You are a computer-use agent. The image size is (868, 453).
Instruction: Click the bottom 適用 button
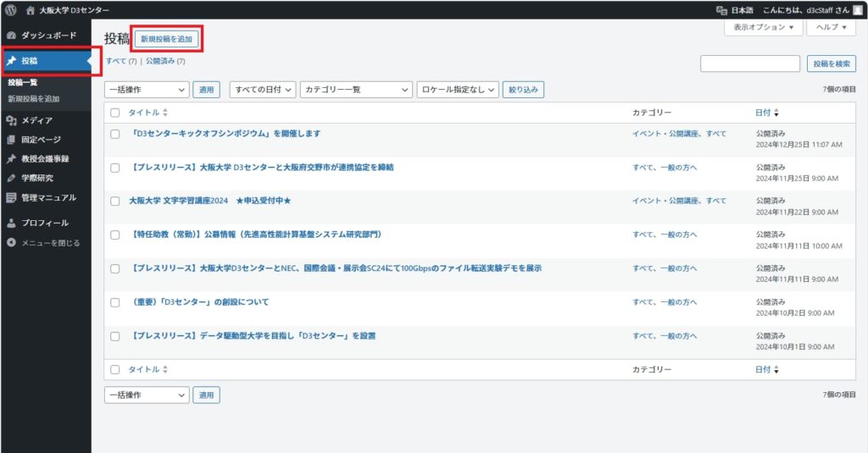click(207, 395)
